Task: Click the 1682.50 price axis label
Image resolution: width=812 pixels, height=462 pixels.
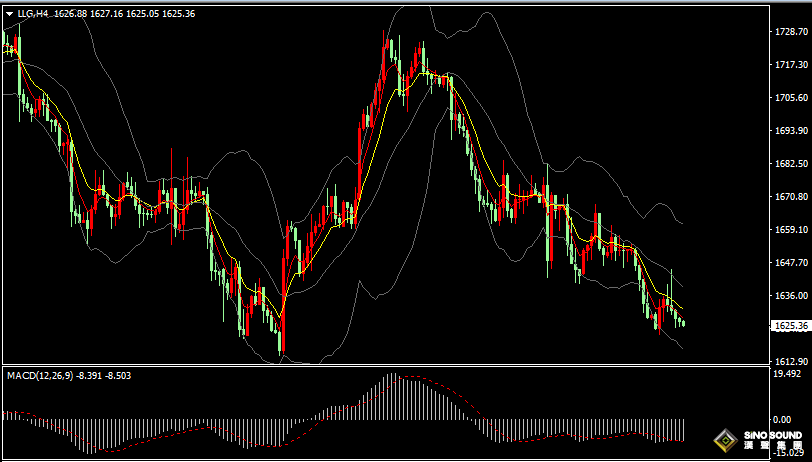Action: click(790, 164)
